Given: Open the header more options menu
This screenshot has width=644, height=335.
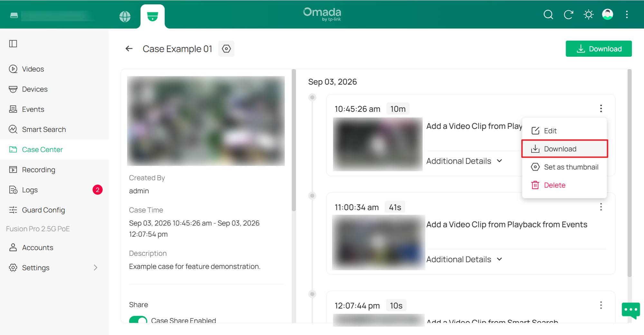Looking at the screenshot, I should [627, 14].
